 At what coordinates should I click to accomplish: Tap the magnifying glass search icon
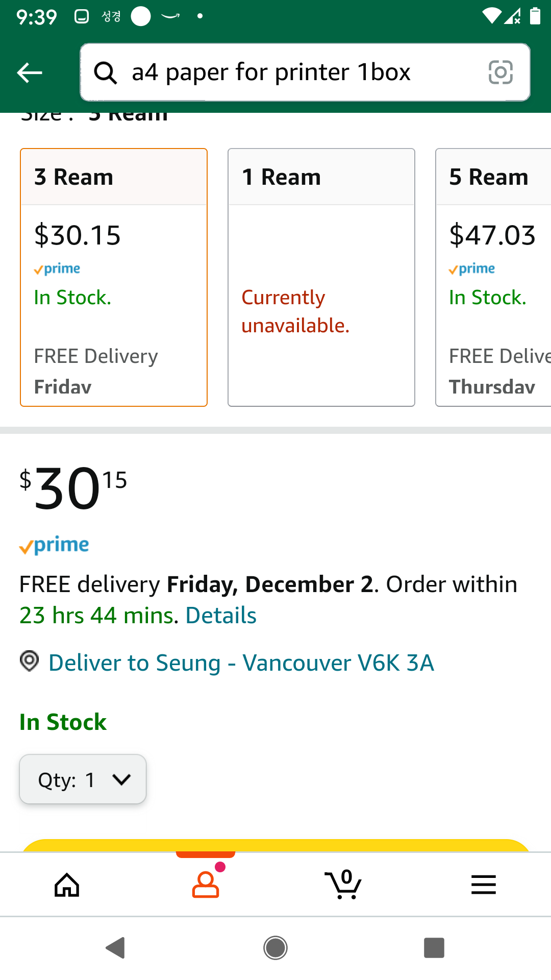coord(106,72)
